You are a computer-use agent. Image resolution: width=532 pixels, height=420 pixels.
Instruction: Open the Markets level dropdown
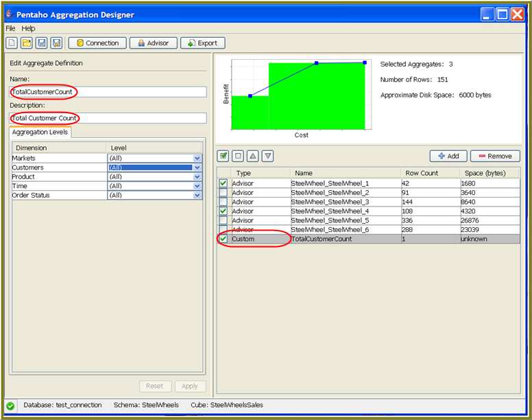coord(197,159)
